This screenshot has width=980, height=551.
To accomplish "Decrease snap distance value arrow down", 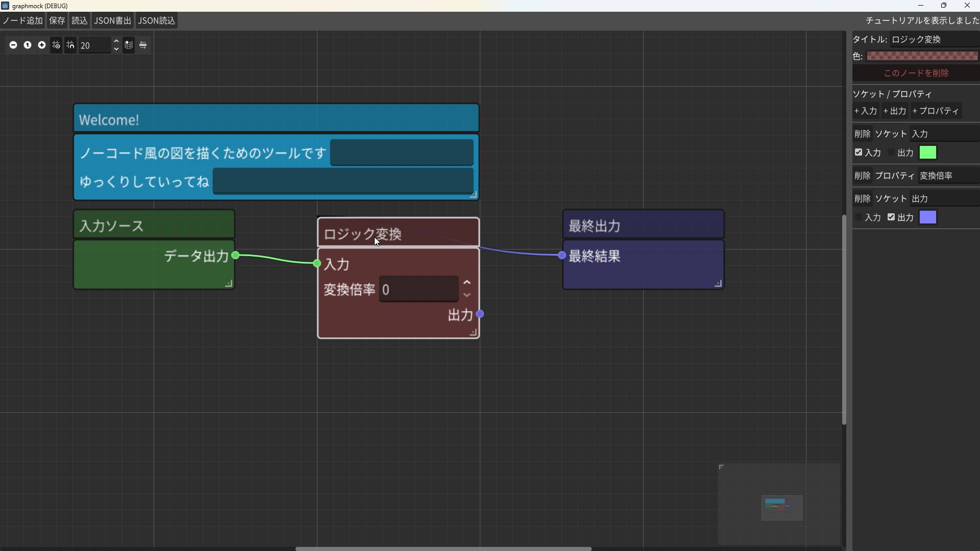I will tap(116, 49).
